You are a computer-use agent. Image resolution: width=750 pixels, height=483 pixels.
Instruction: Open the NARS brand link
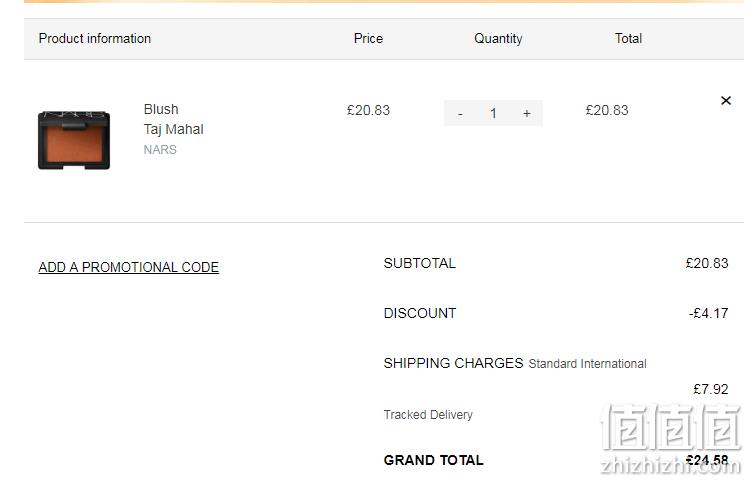[160, 150]
